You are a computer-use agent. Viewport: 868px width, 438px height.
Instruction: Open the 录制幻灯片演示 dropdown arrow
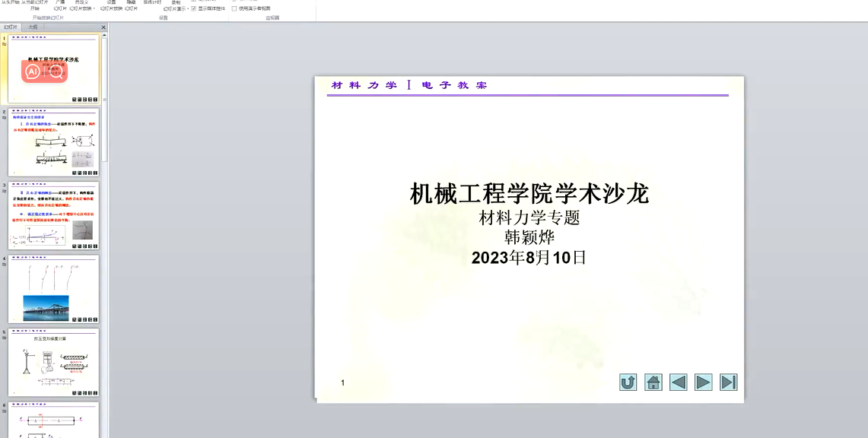187,9
